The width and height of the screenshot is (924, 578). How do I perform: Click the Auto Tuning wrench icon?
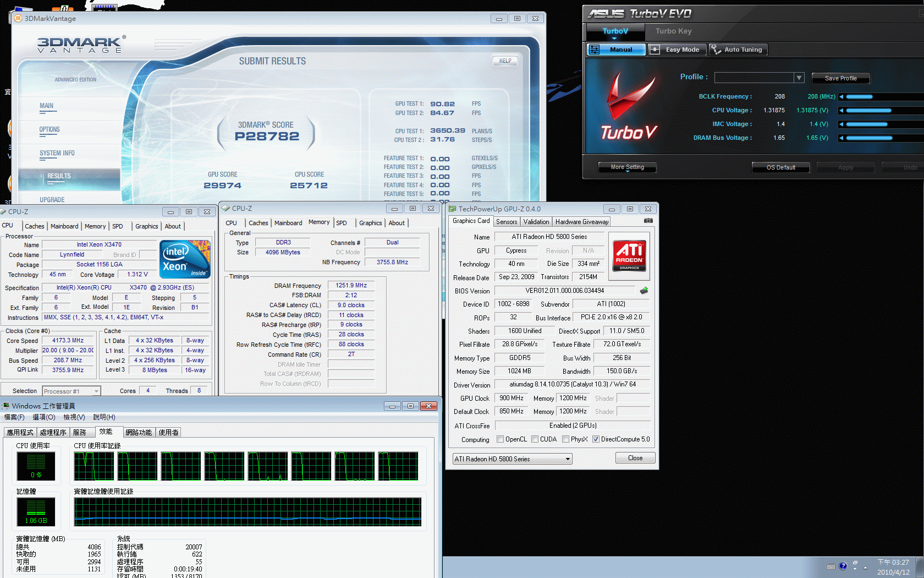click(716, 50)
